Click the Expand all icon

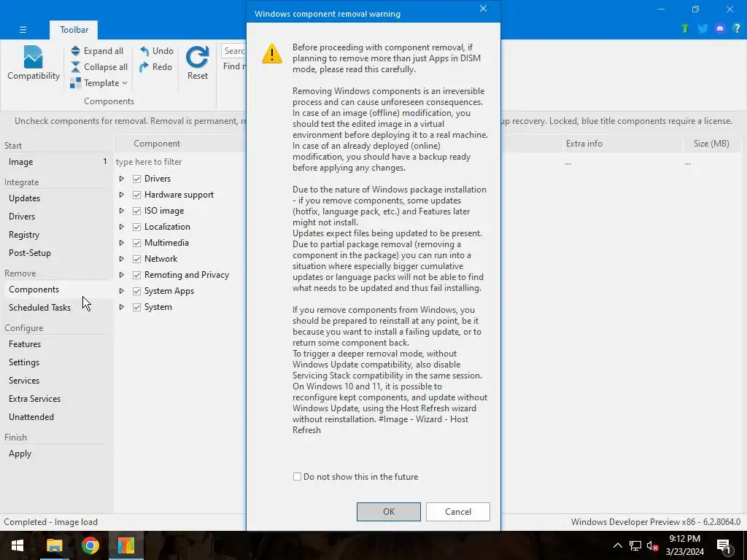[x=75, y=50]
